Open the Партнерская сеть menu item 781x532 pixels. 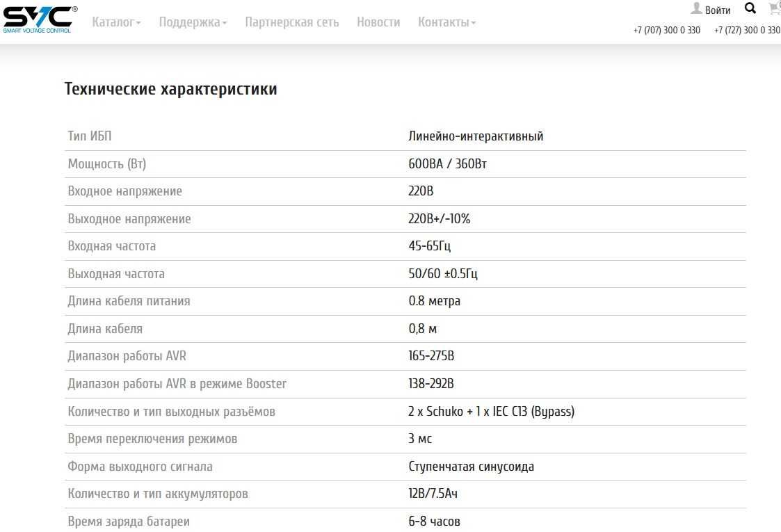292,22
